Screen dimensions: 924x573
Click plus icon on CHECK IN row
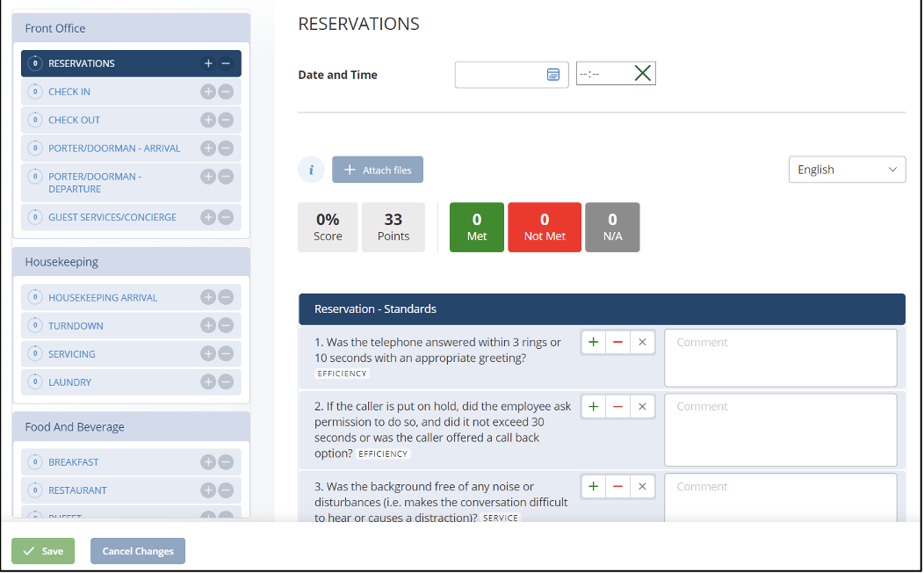pos(208,91)
